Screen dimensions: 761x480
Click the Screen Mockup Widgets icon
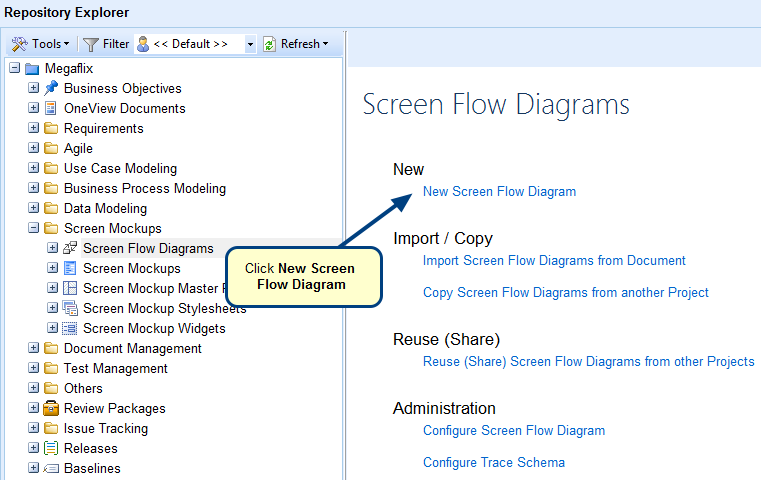70,328
